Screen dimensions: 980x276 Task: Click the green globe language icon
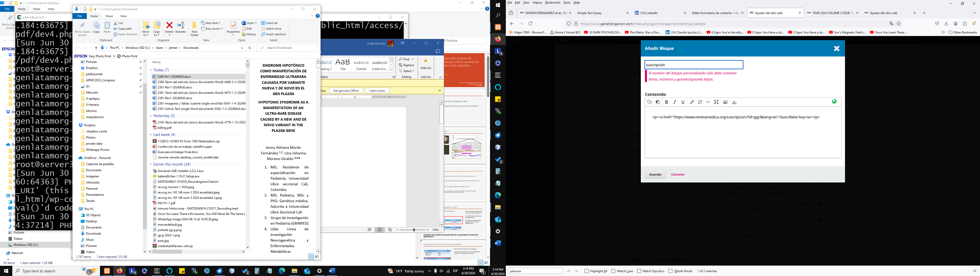click(x=834, y=101)
